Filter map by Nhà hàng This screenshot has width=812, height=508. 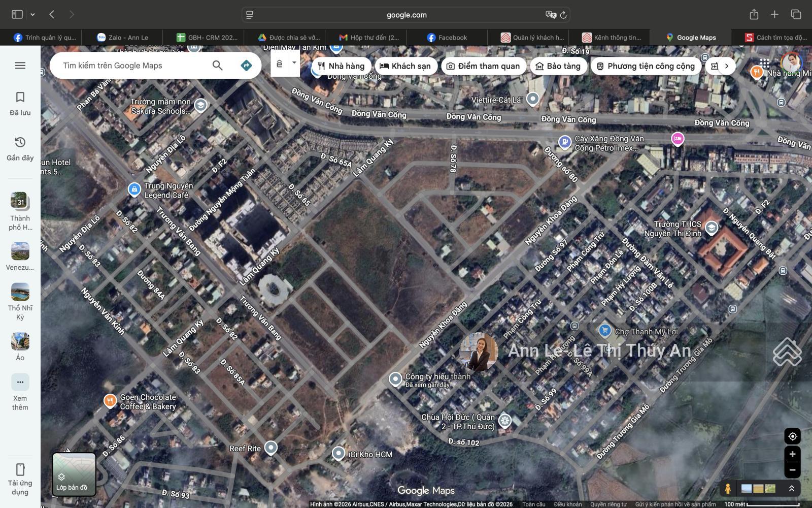tap(341, 66)
